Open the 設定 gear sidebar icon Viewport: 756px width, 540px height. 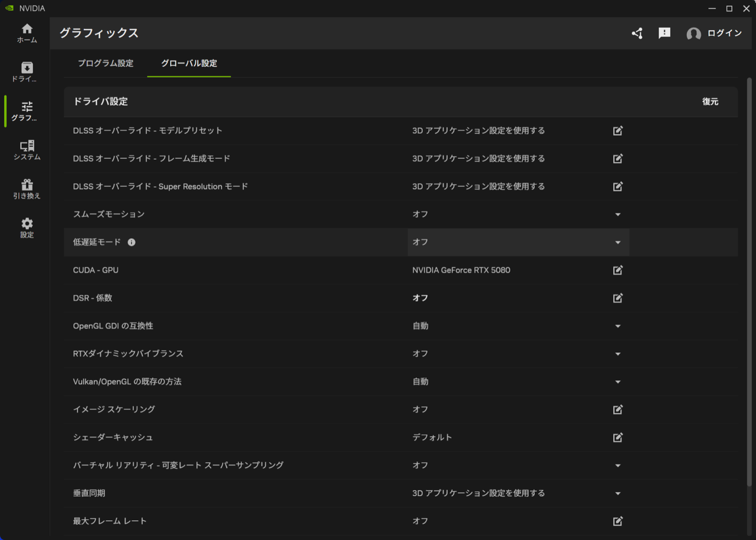(27, 228)
